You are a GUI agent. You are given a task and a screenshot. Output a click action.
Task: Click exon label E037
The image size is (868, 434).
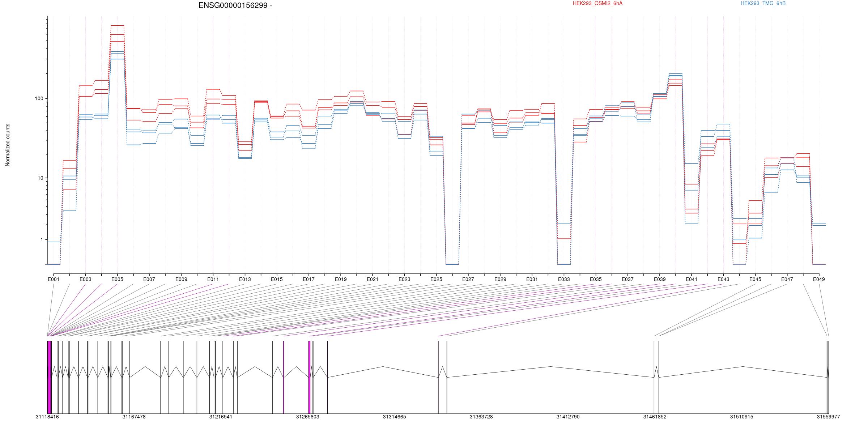click(627, 279)
